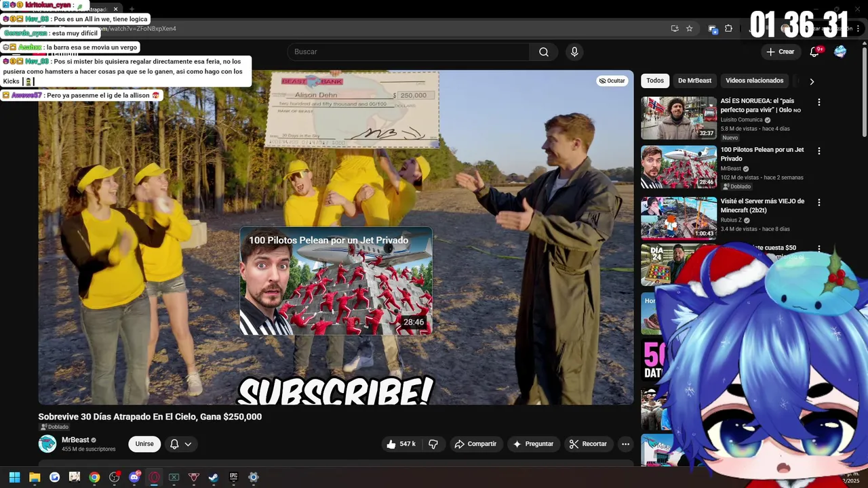
Task: Bookmark this page with the star icon
Action: (x=690, y=28)
